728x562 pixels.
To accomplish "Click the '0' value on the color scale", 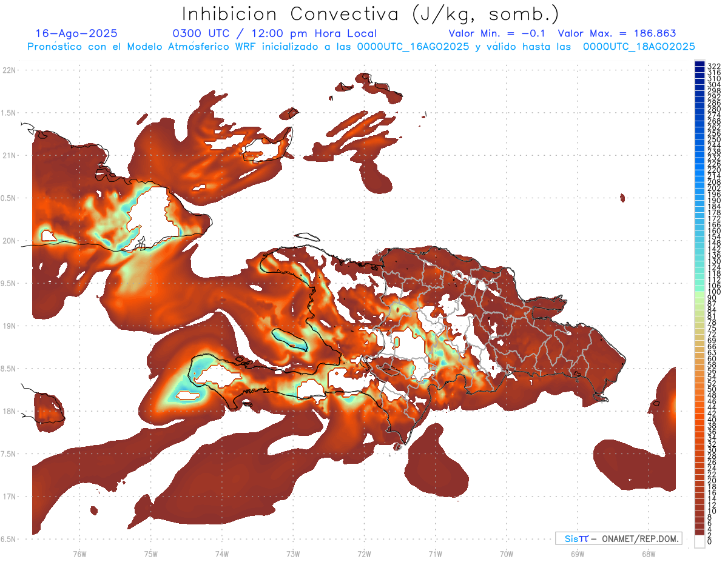I will [x=709, y=541].
